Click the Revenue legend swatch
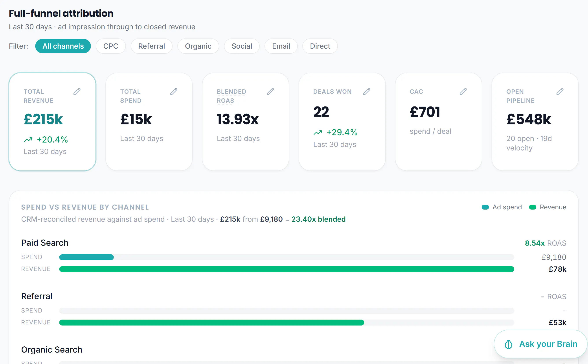The width and height of the screenshot is (588, 364). click(533, 207)
